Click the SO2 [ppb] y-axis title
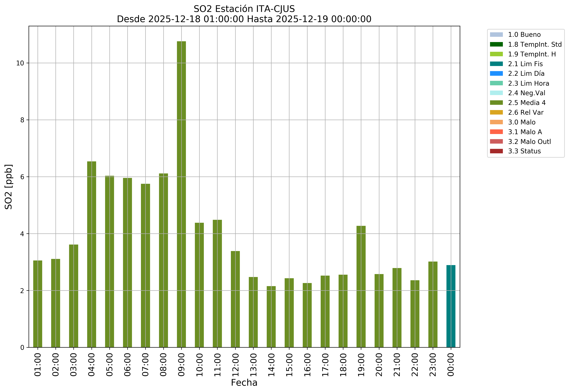 click(x=9, y=187)
